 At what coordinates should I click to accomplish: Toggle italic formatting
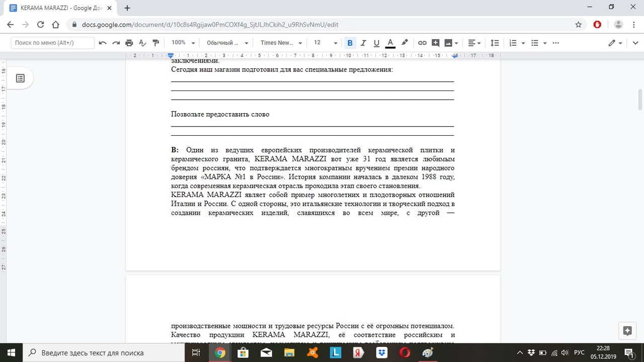[x=363, y=43]
